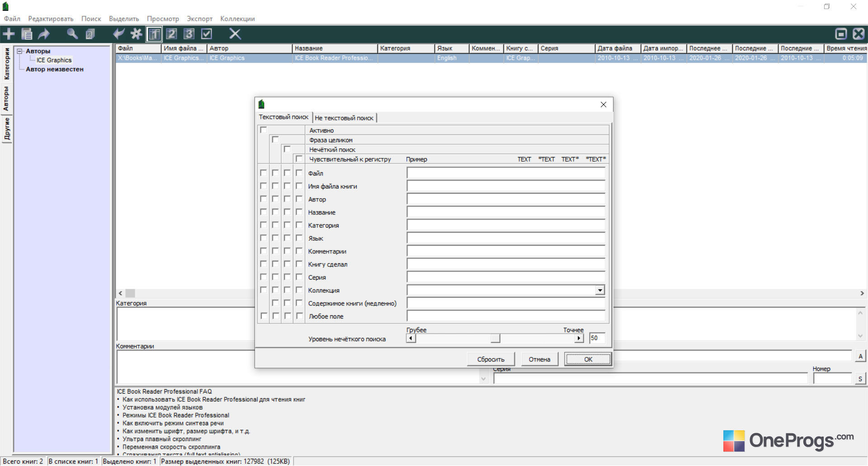Select Автор неизвестен in the tree
Image resolution: width=868 pixels, height=466 pixels.
click(55, 69)
